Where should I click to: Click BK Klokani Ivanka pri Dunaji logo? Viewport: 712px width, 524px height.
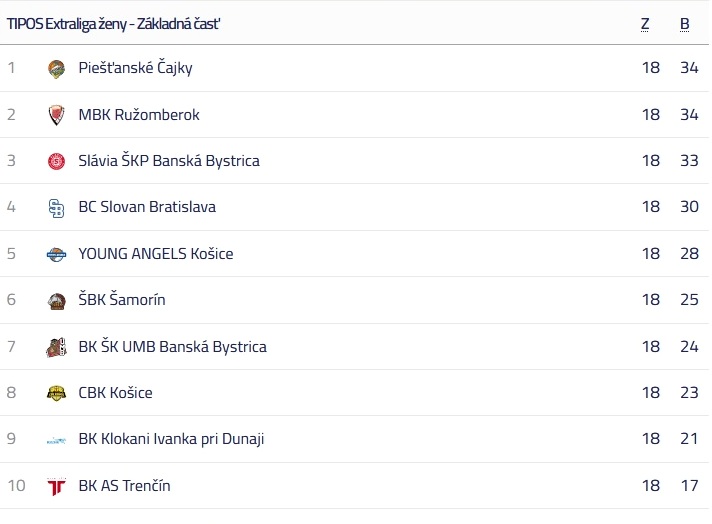click(56, 439)
